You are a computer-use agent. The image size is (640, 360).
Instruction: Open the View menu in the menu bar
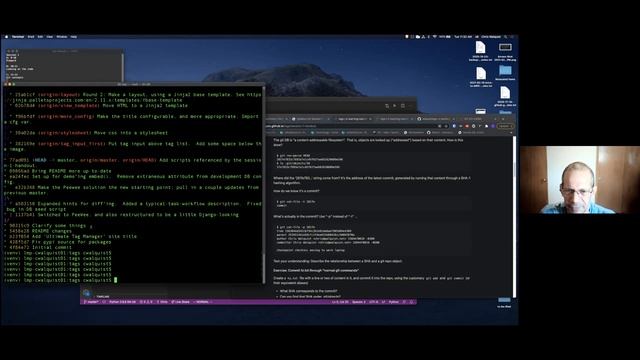(50, 37)
